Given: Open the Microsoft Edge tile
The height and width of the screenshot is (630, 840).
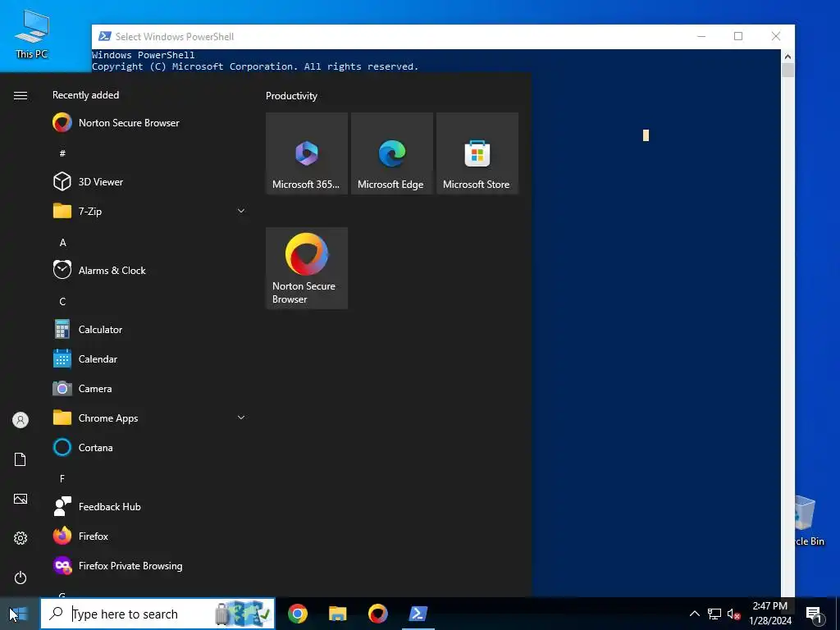Looking at the screenshot, I should click(x=391, y=153).
